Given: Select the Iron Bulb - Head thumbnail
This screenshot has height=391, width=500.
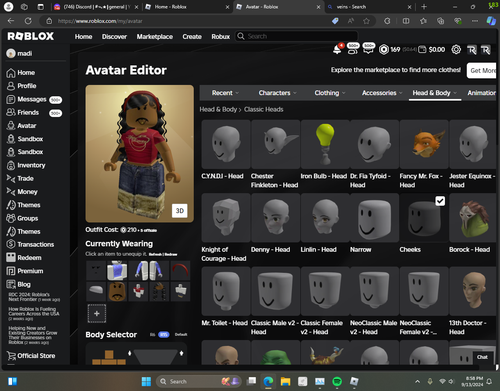Looking at the screenshot, I should 325,144.
